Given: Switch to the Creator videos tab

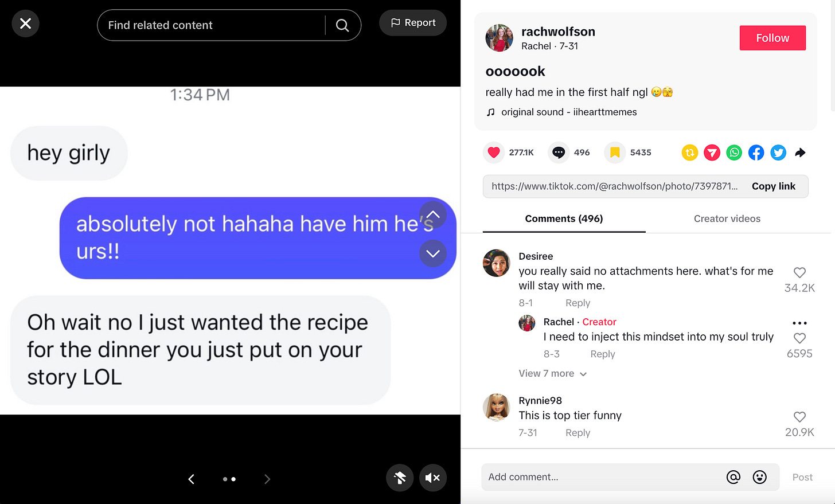Looking at the screenshot, I should (727, 219).
